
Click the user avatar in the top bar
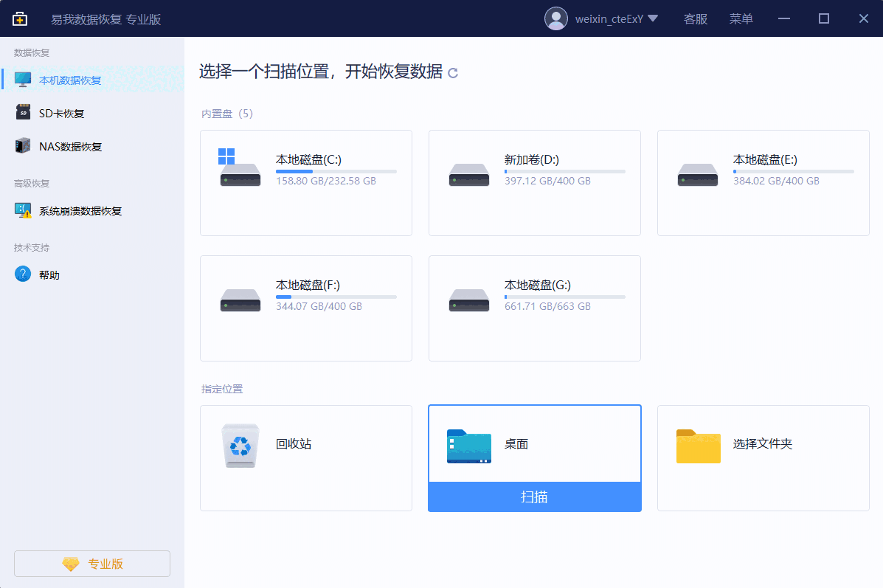tap(556, 18)
